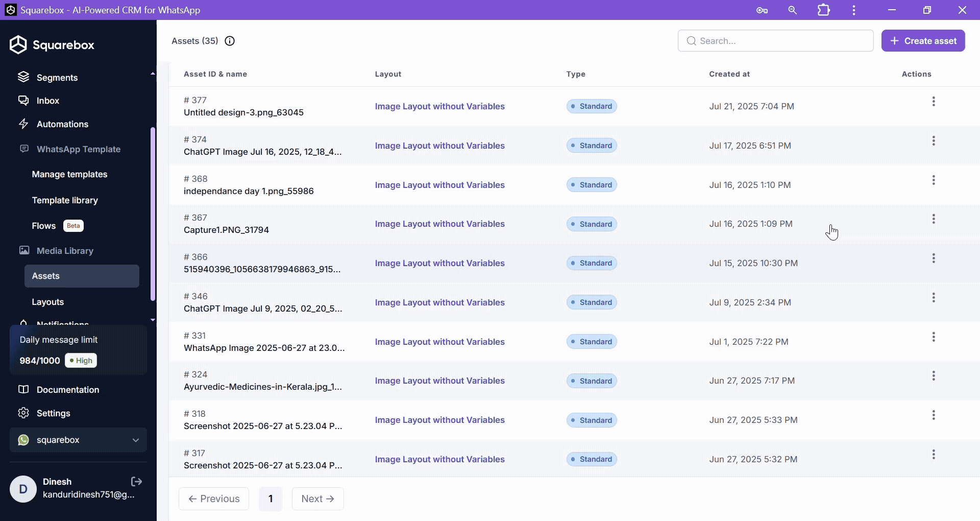Click the info icon beside Assets (35)
The height and width of the screenshot is (521, 980).
pos(230,41)
